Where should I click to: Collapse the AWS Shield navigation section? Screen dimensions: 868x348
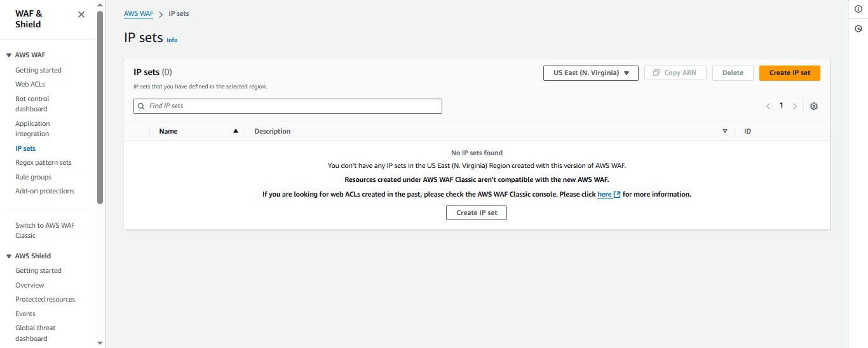click(x=9, y=256)
